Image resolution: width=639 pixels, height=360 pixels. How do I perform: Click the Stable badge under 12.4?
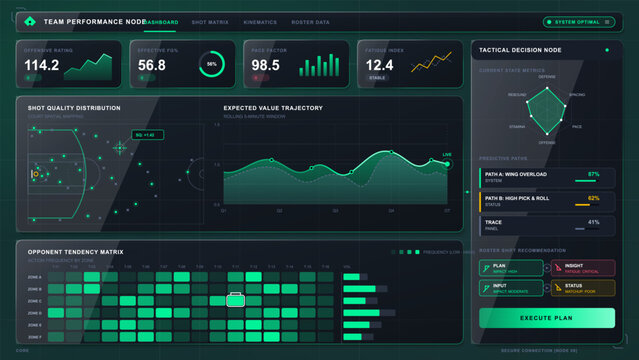[x=377, y=77]
